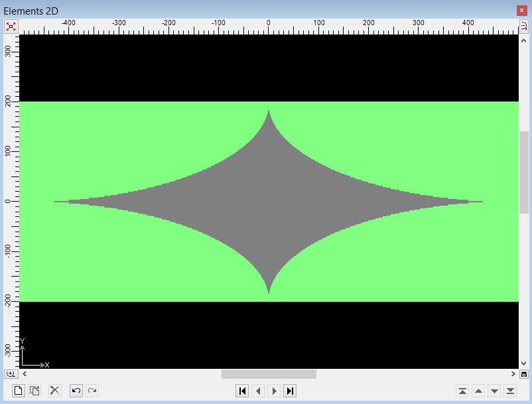532x404 pixels.
Task: Create a new blank document
Action: 19,391
